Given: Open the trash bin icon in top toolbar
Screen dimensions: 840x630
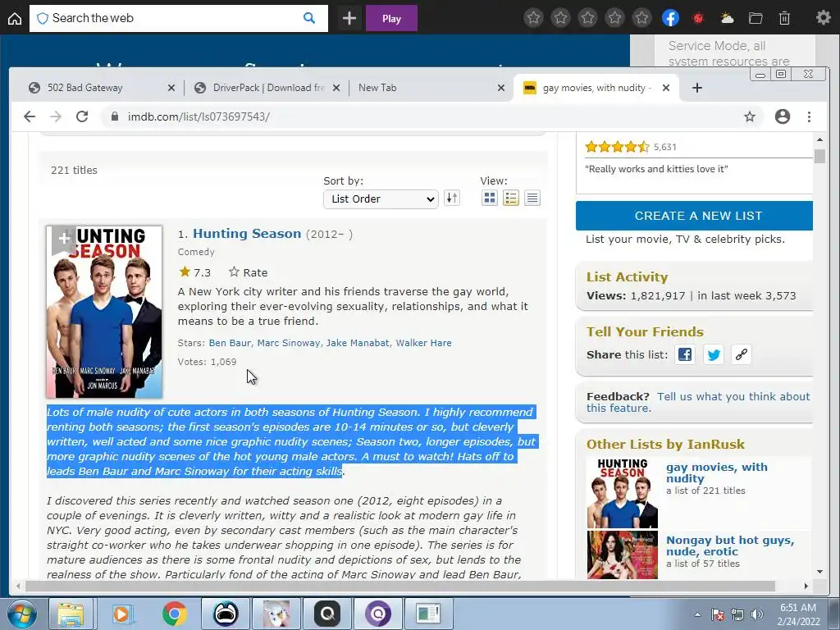Looking at the screenshot, I should (784, 19).
